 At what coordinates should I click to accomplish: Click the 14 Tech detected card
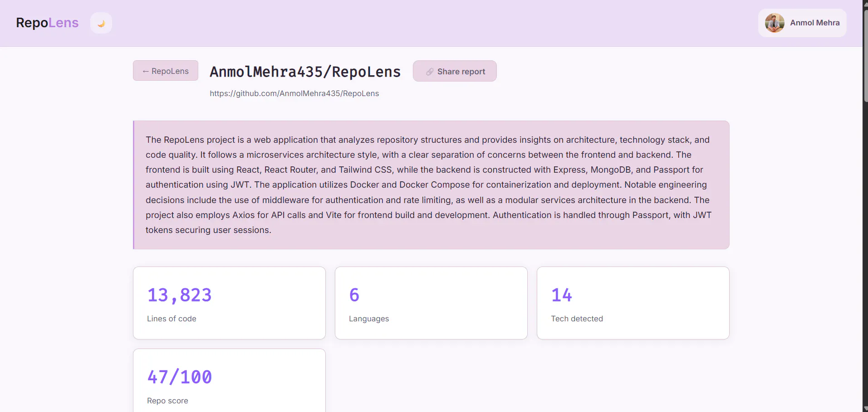pyautogui.click(x=633, y=303)
